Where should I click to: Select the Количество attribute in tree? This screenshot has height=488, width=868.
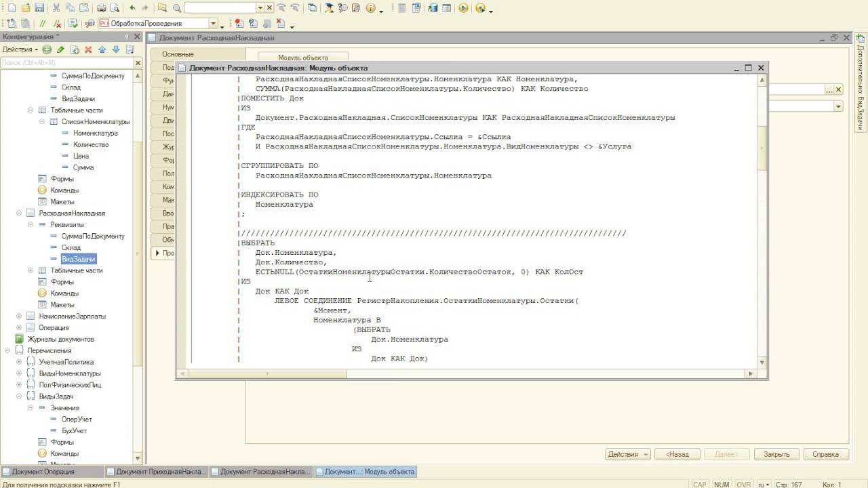coord(91,144)
